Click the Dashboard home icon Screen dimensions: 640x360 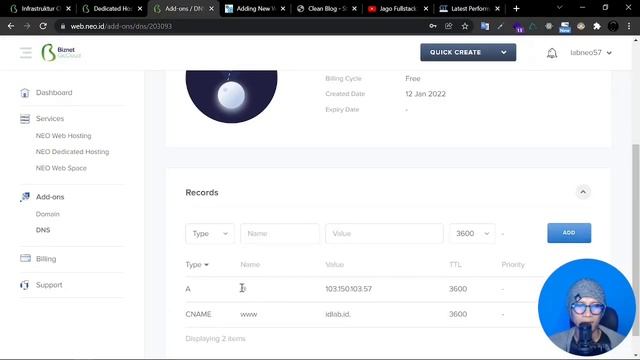tap(25, 93)
